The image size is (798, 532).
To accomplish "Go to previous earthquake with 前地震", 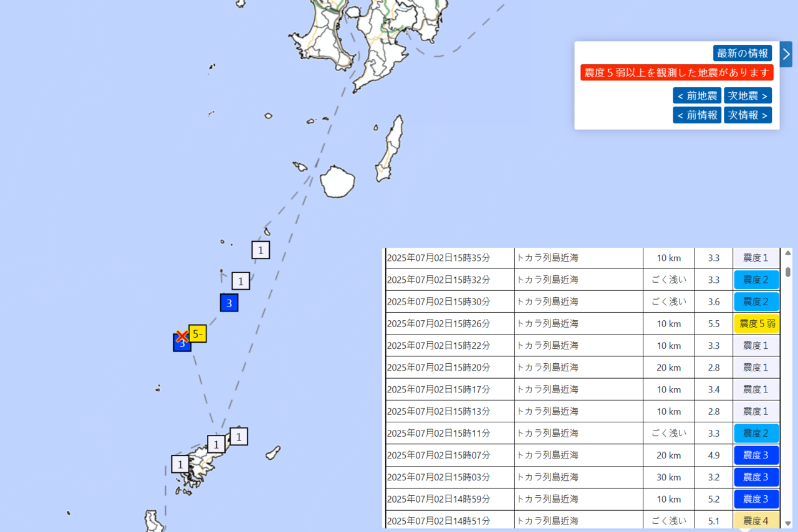I will pos(697,95).
